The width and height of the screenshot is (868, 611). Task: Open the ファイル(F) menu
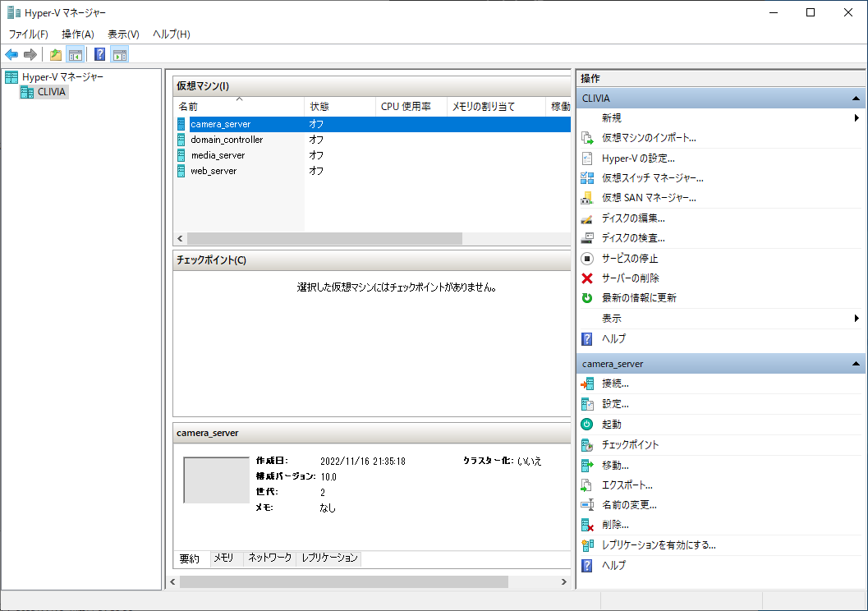(28, 34)
